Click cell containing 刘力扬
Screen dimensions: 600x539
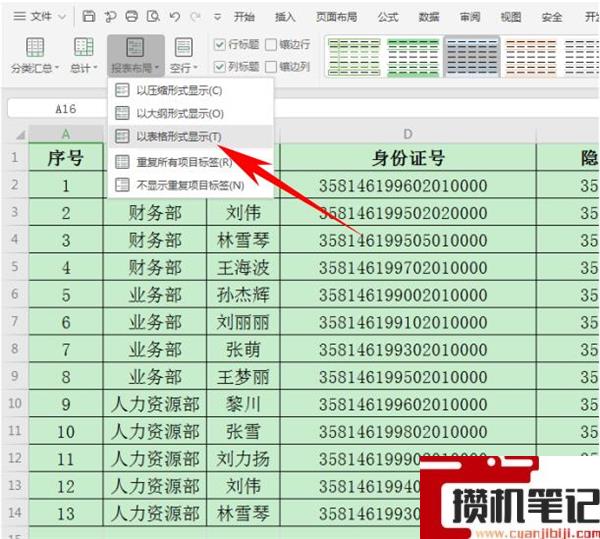(243, 458)
